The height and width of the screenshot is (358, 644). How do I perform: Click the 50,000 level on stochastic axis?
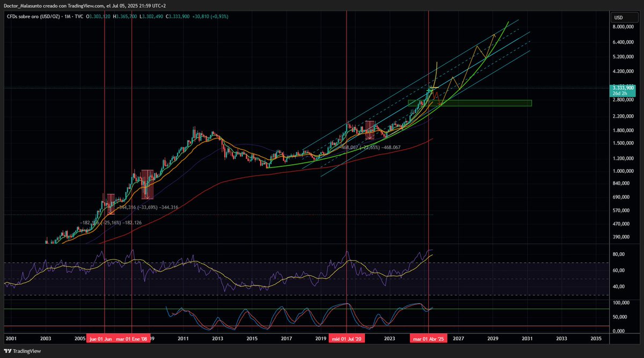pos(620,317)
